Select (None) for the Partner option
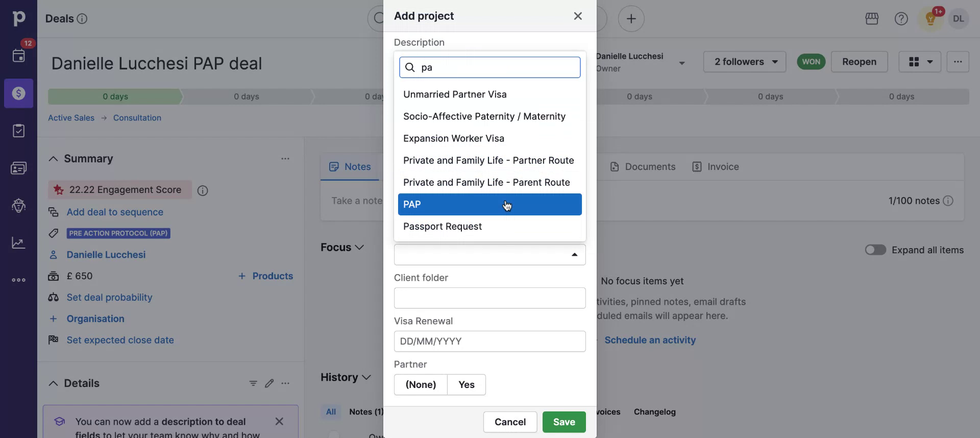The height and width of the screenshot is (438, 980). coord(421,385)
